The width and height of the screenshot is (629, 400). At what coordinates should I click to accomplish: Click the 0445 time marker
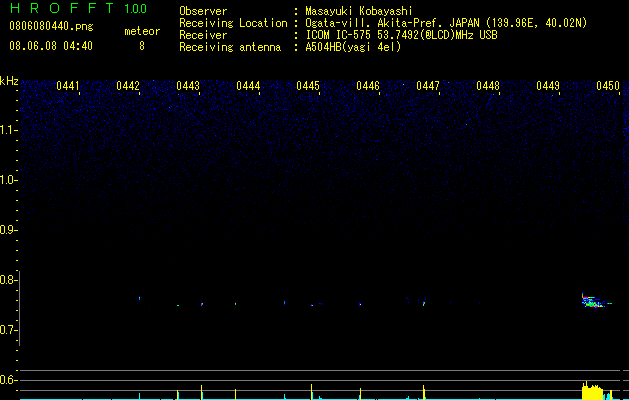point(308,86)
